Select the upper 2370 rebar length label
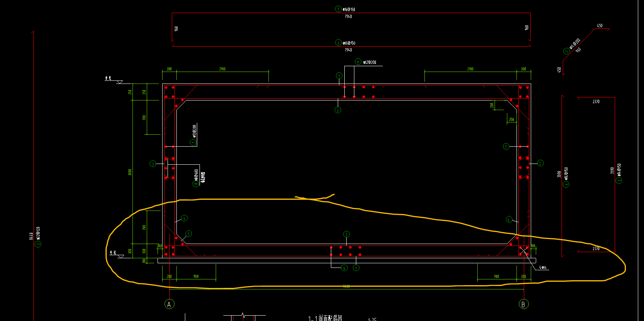644x321 pixels. [596, 102]
